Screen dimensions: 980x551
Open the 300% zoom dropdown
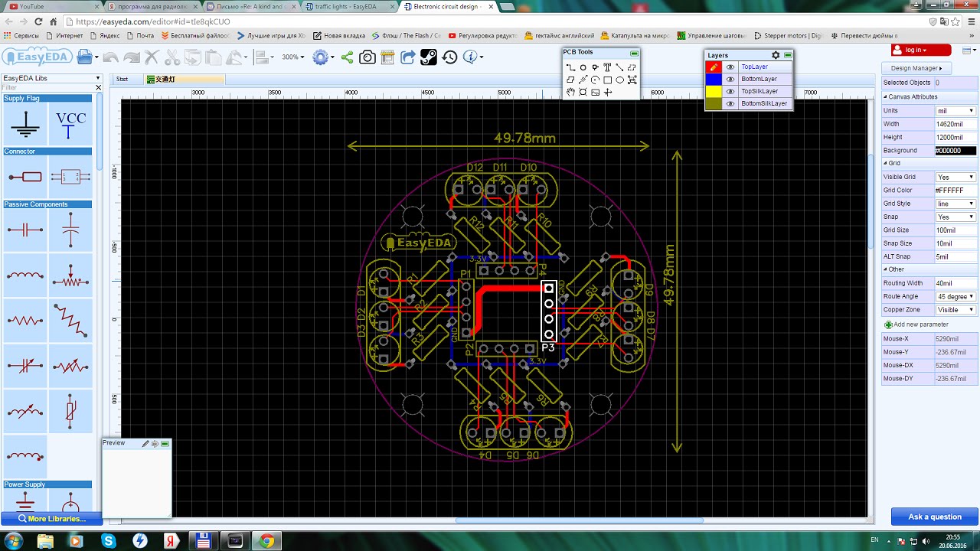[293, 57]
